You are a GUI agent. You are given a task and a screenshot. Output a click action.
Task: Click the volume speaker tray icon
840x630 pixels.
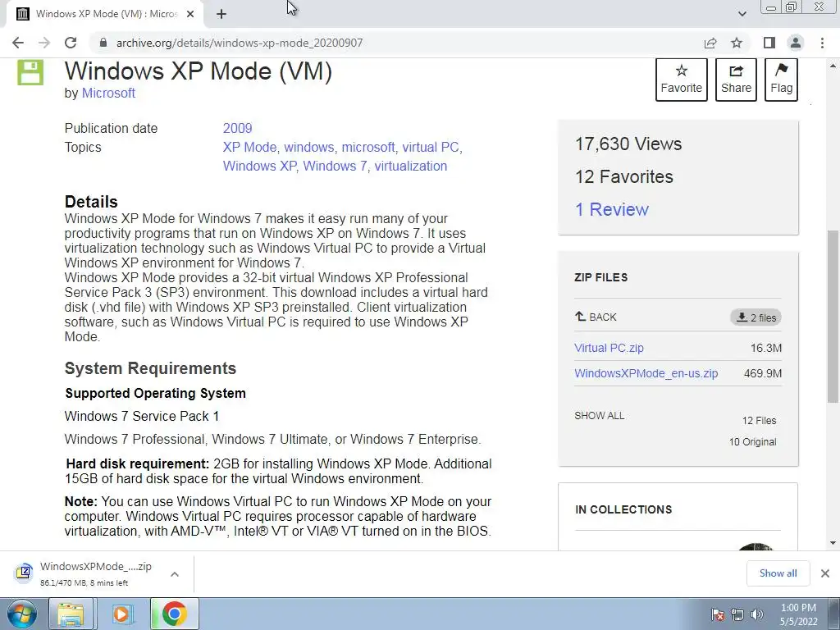756,614
